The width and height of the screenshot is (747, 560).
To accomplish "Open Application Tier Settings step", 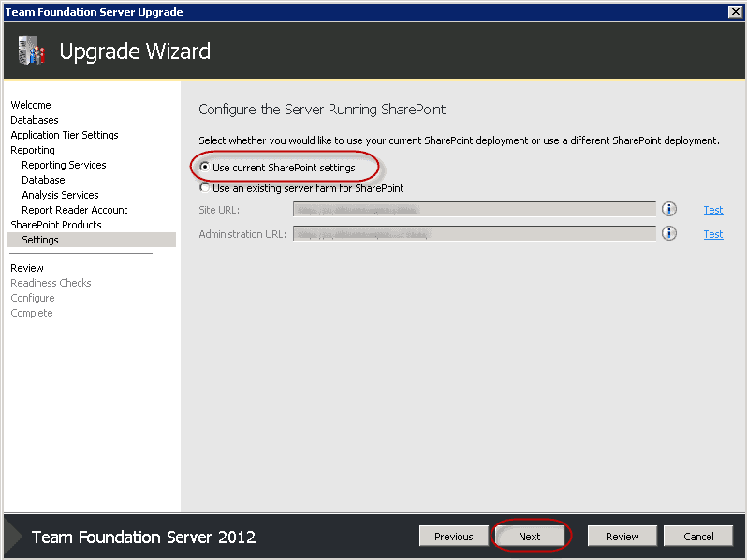I will click(x=65, y=135).
